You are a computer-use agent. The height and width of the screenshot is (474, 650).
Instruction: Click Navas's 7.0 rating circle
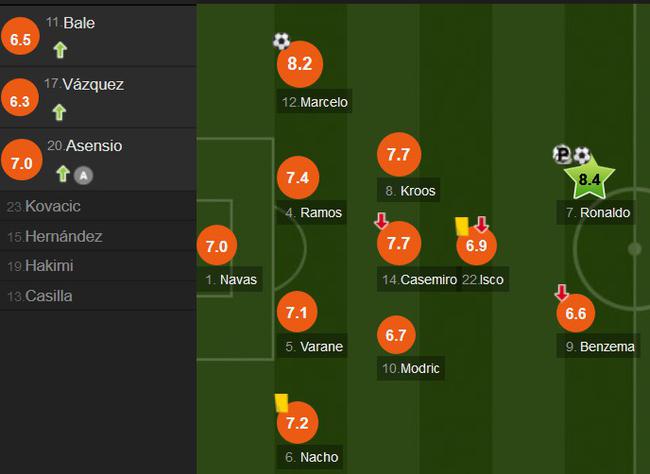pyautogui.click(x=217, y=246)
